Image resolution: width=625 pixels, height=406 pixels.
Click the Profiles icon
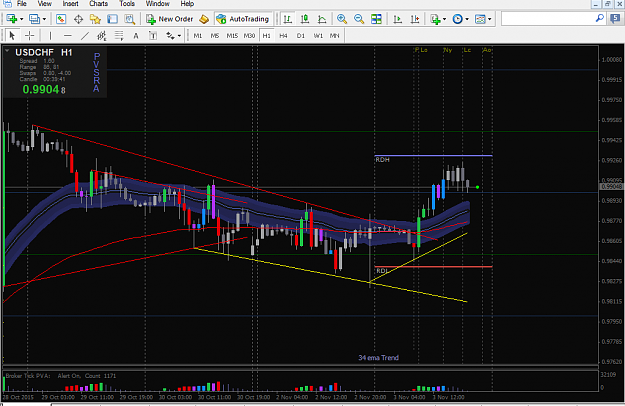[35, 19]
